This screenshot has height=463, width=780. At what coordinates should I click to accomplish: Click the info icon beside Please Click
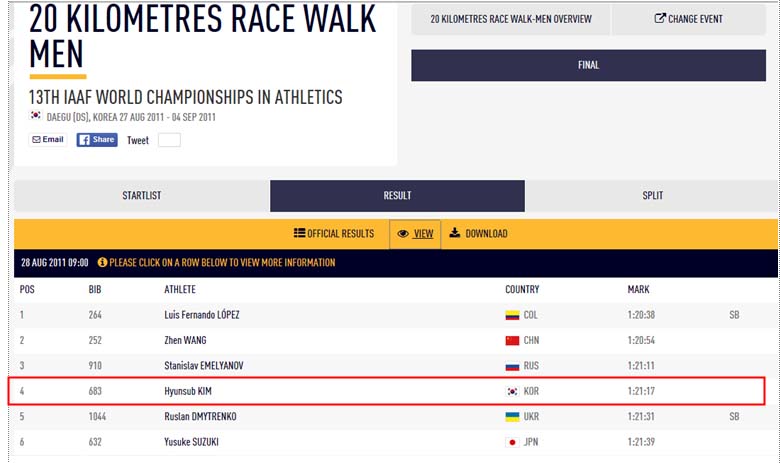click(102, 262)
